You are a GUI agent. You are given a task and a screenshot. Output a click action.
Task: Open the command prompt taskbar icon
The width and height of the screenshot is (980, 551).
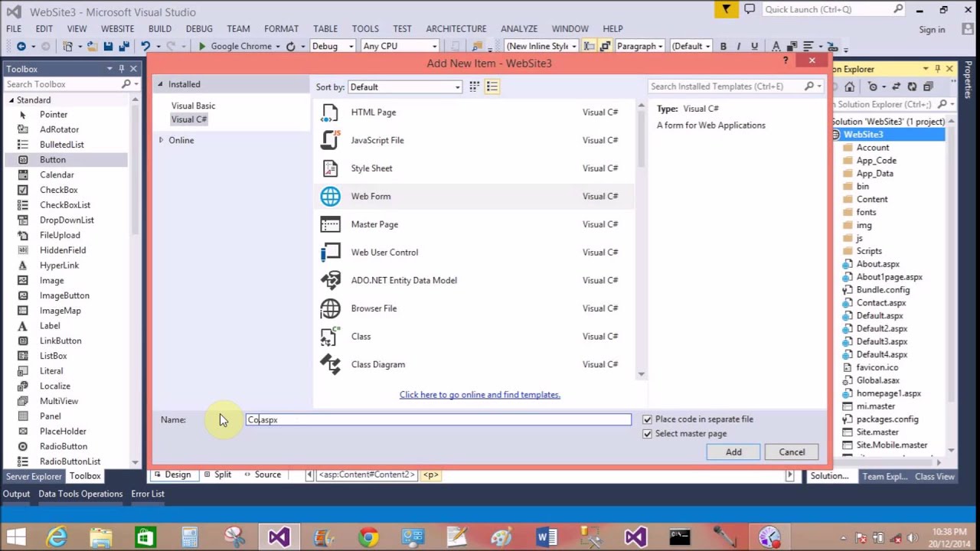pos(679,537)
